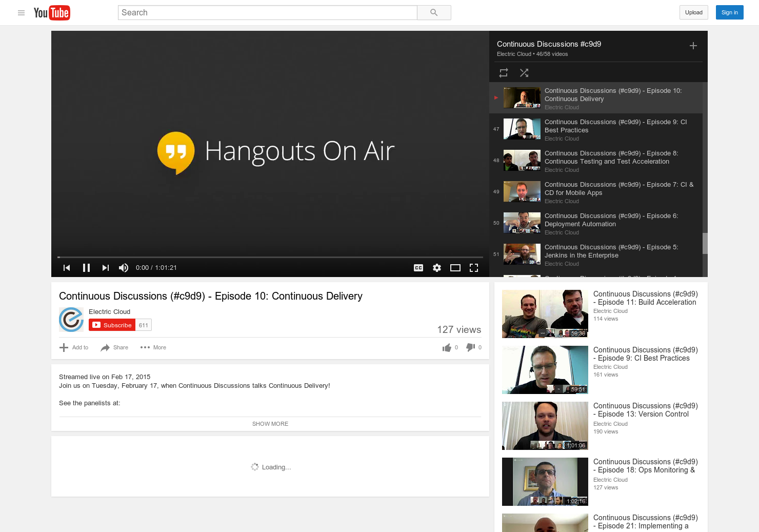Open the Share option

(114, 347)
